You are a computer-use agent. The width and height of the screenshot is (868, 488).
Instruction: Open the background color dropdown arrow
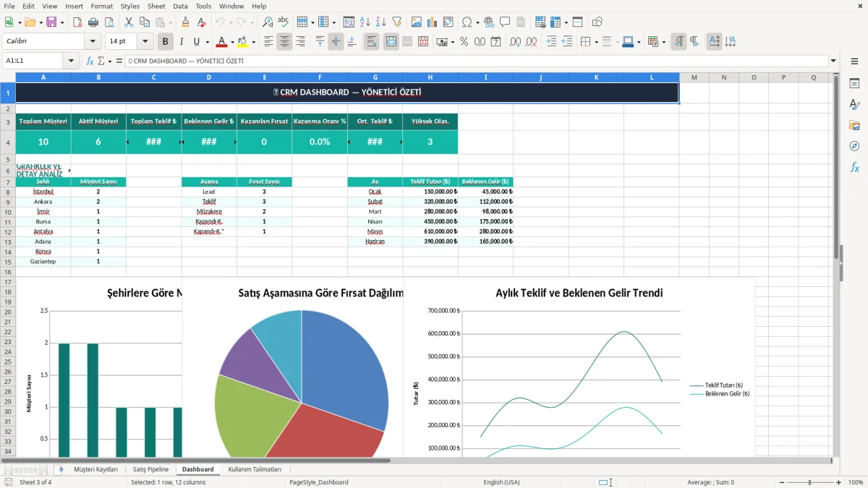253,42
